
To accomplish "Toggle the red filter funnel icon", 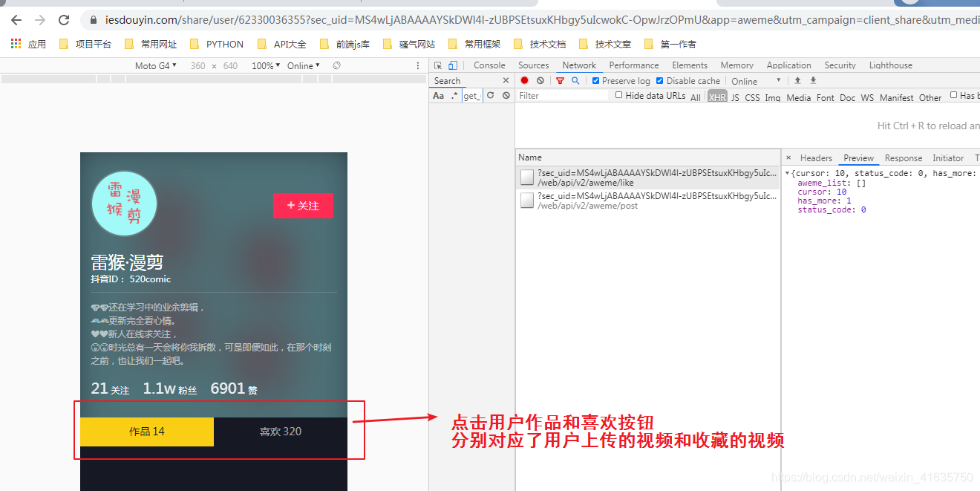I will (x=560, y=80).
